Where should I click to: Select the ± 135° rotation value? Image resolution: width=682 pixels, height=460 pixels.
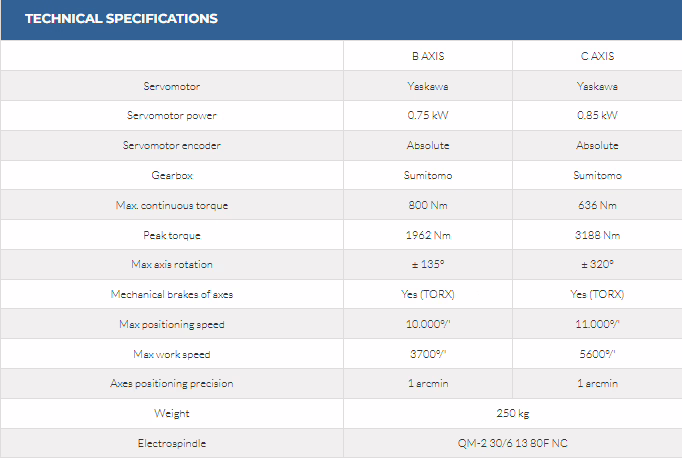(427, 265)
